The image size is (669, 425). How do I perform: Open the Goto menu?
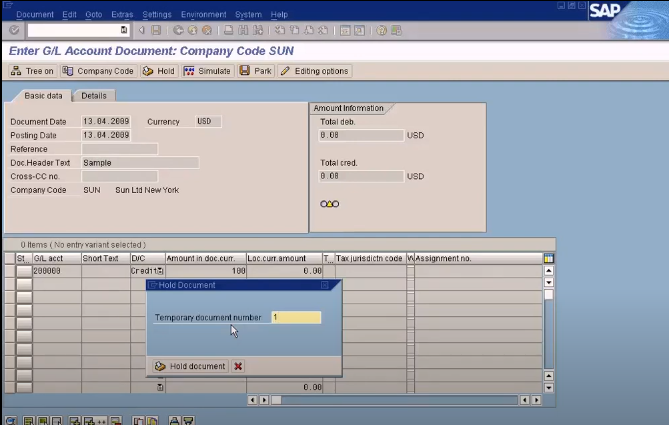point(93,15)
